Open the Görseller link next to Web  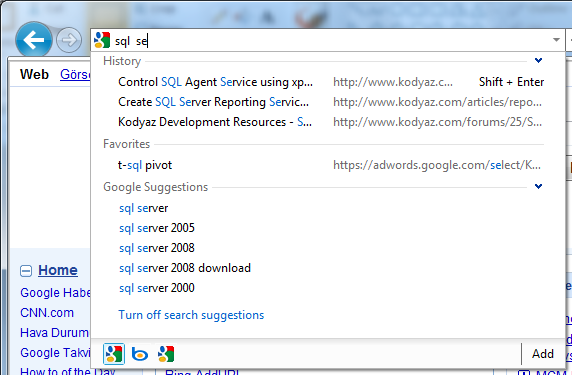[75, 74]
